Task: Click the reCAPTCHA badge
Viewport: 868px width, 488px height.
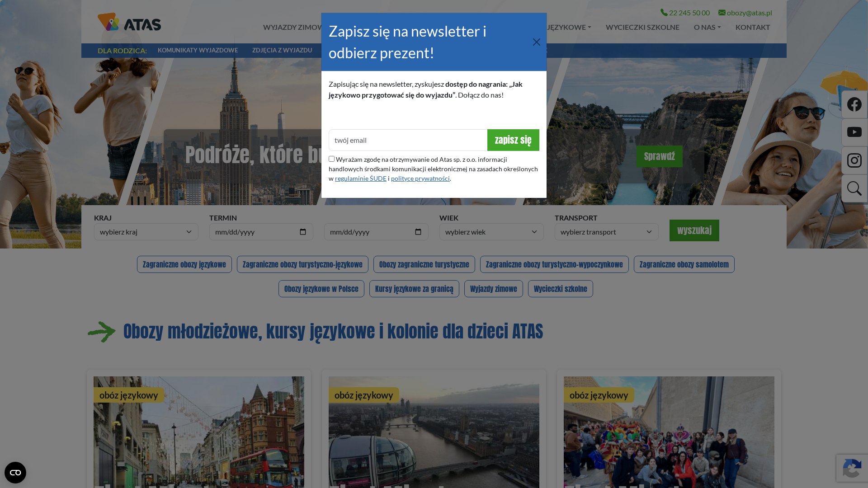Action: [x=852, y=468]
